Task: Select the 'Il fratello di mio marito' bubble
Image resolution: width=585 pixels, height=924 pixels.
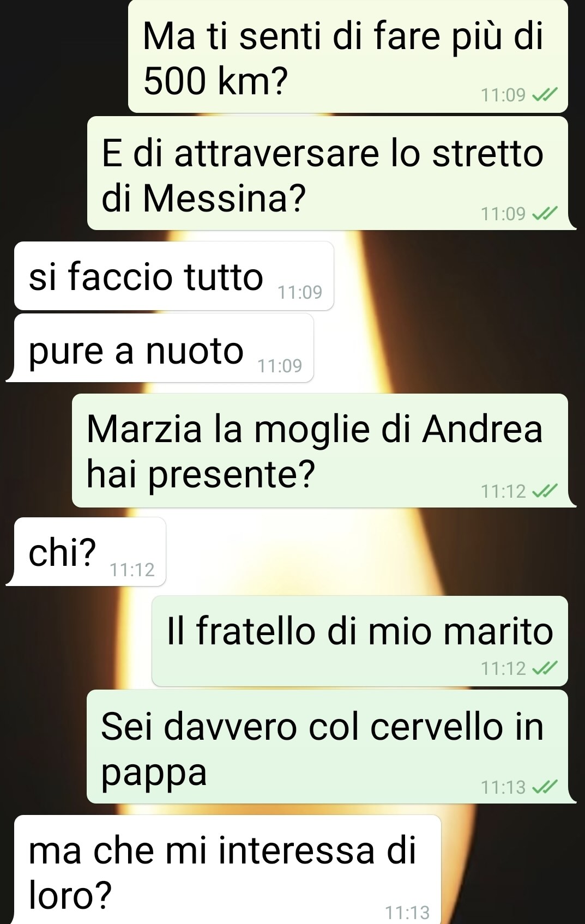Action: (360, 641)
